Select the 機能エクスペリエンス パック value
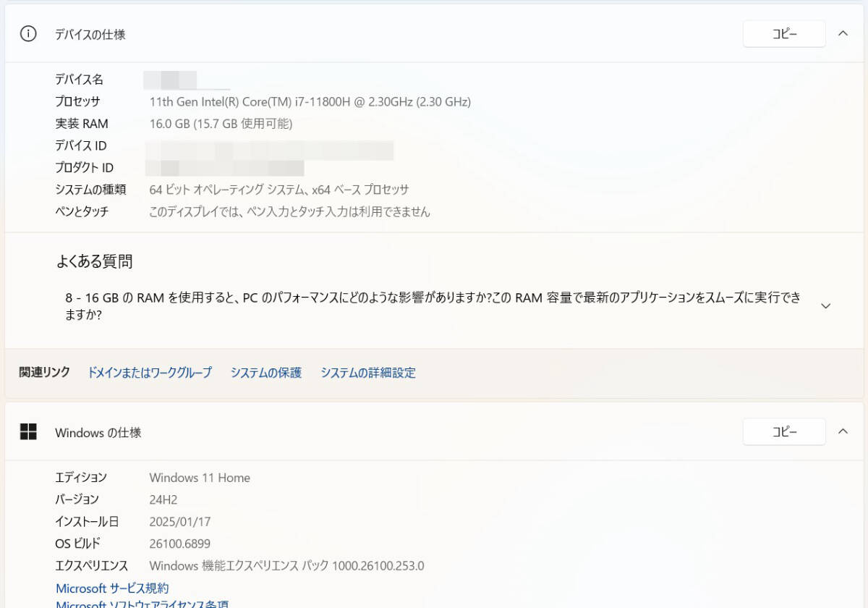Screen dimensions: 868x608 pos(286,566)
